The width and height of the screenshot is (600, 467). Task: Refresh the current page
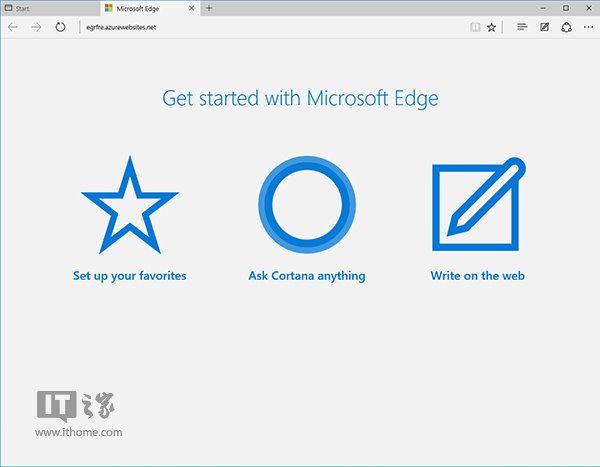60,27
